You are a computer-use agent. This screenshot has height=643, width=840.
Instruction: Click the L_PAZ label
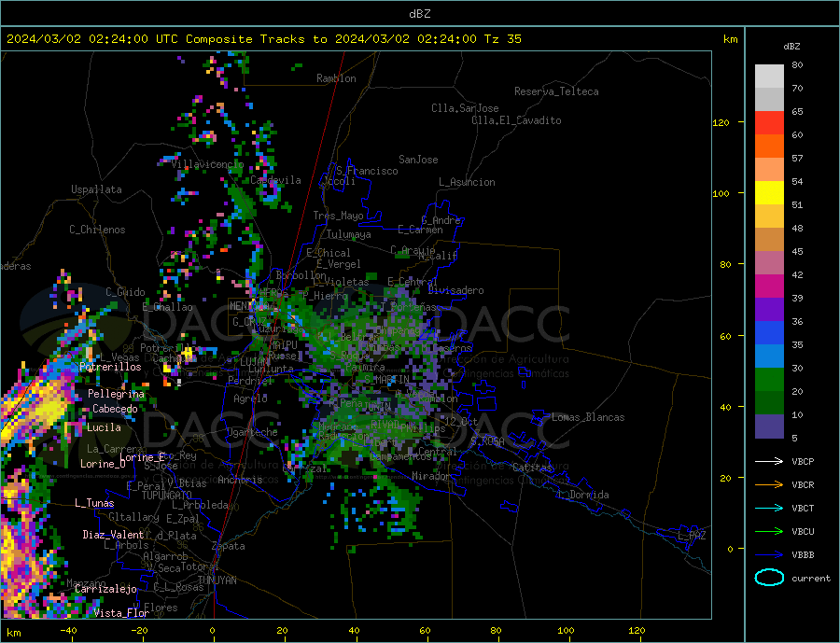tap(693, 536)
